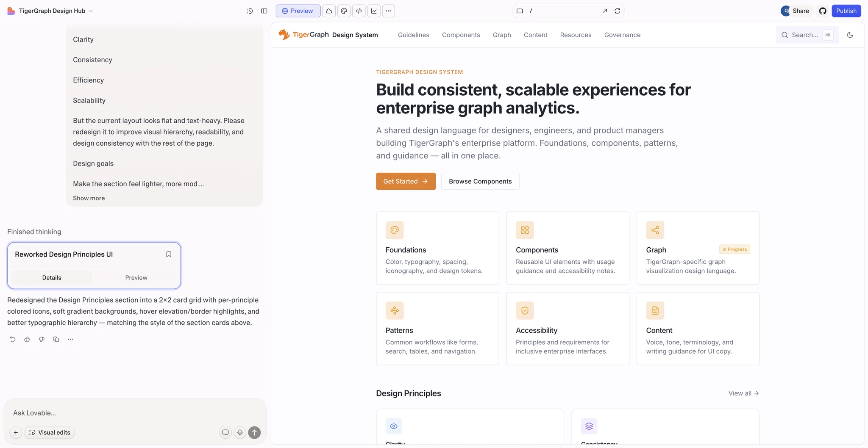Click the TigerGraph tiger logo
Screen dimensions: 868x448
284,35
